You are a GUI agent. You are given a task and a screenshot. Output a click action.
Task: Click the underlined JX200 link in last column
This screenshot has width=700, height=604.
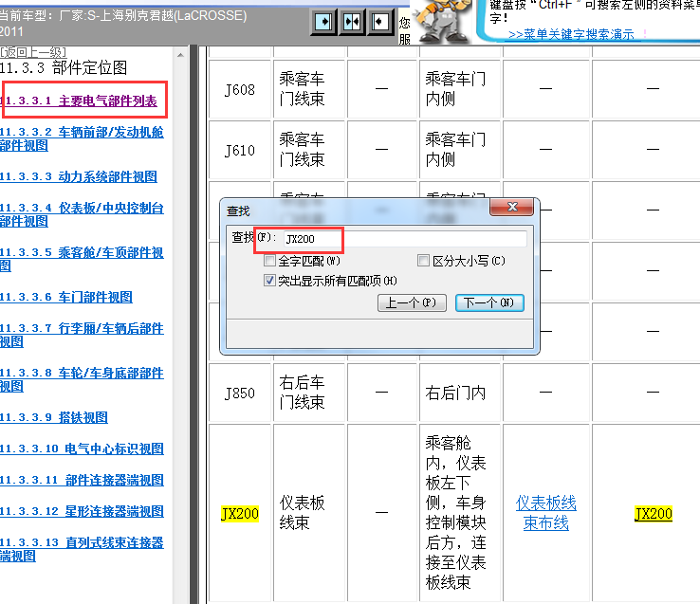tap(654, 513)
